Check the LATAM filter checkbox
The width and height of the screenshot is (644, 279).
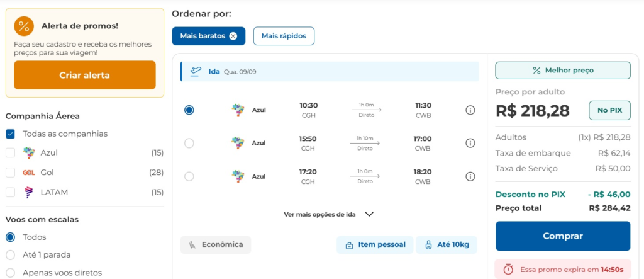click(10, 192)
